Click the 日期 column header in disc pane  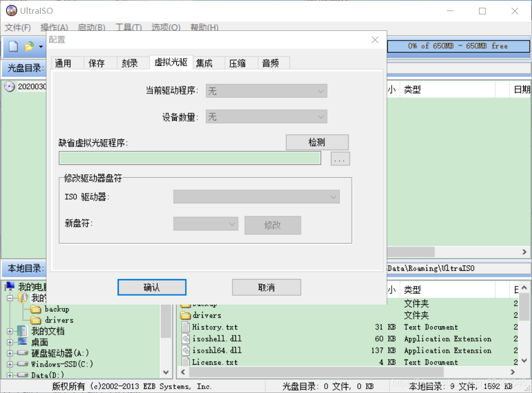(x=522, y=90)
